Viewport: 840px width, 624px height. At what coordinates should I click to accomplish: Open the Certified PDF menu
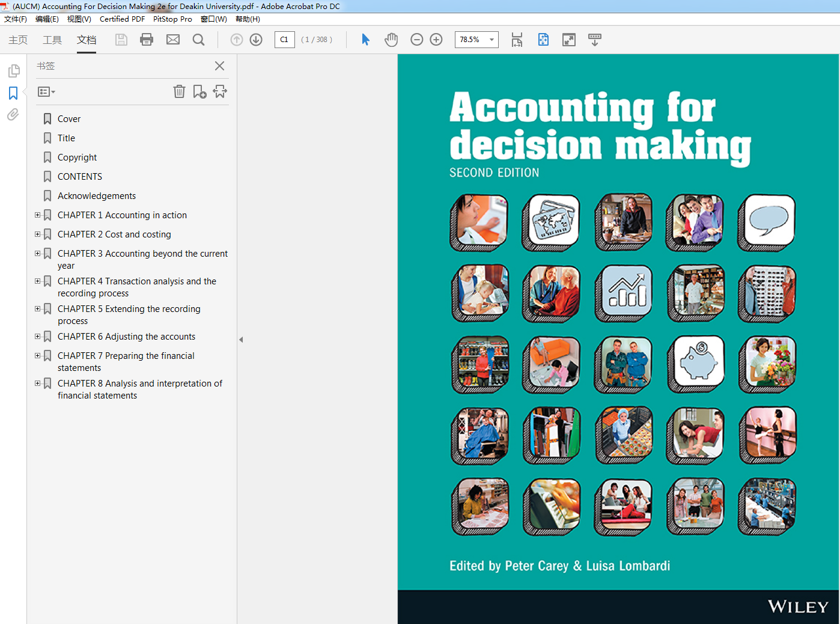click(x=122, y=19)
